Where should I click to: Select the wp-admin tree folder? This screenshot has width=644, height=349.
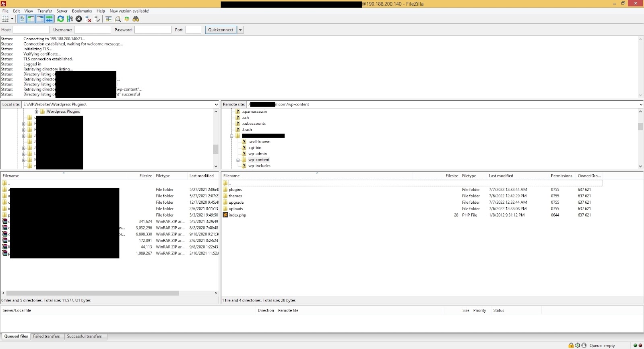click(x=258, y=154)
